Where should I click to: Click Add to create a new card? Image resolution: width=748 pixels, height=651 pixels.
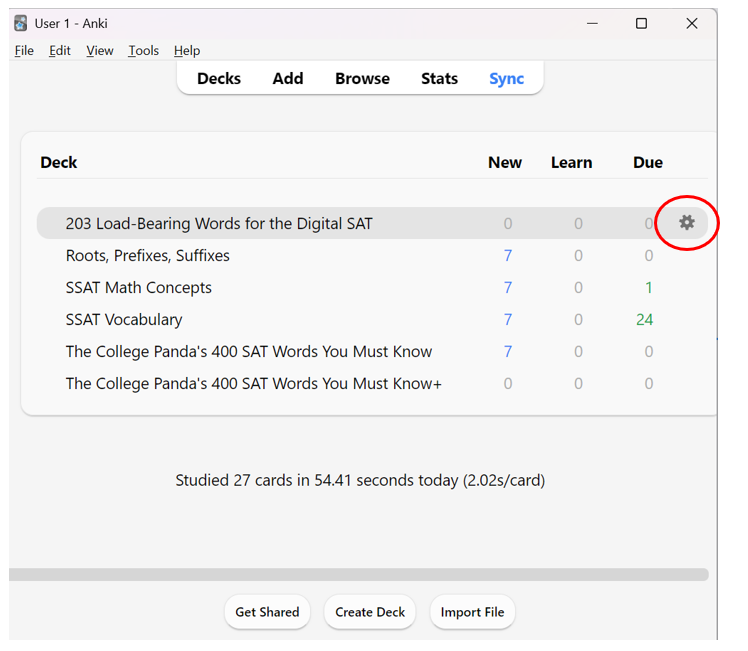(x=288, y=78)
